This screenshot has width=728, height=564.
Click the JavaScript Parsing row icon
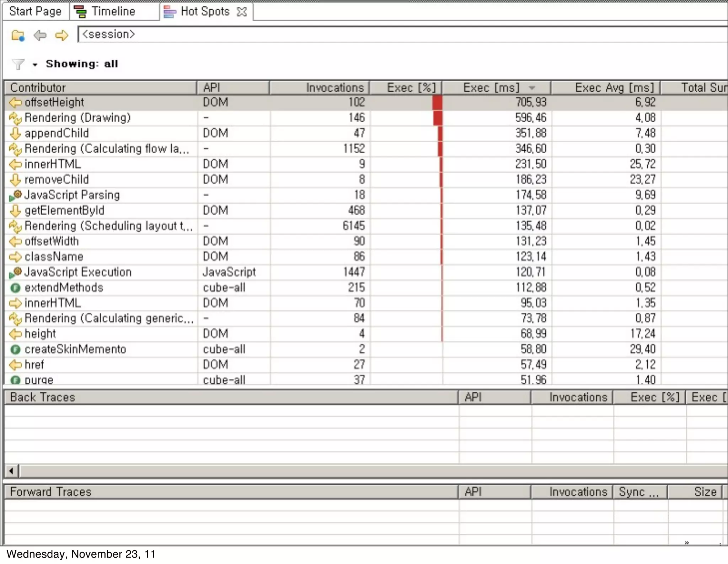[x=15, y=195]
